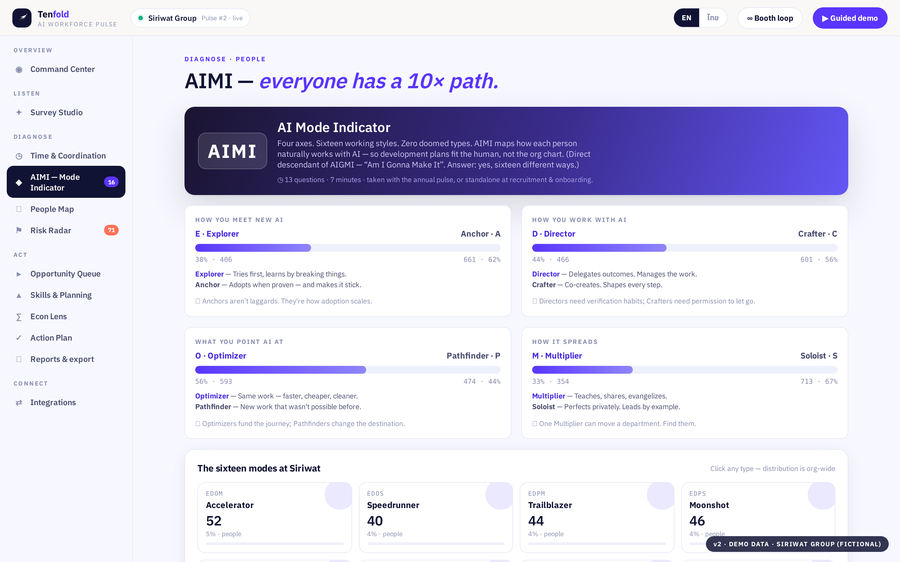This screenshot has height=562, width=900.
Task: Open Action Plan page
Action: pos(66,338)
